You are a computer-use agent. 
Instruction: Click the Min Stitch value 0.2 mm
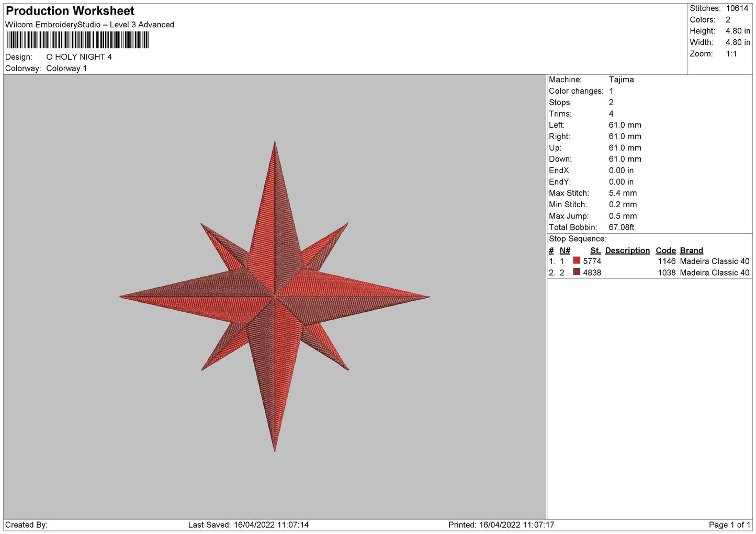623,204
